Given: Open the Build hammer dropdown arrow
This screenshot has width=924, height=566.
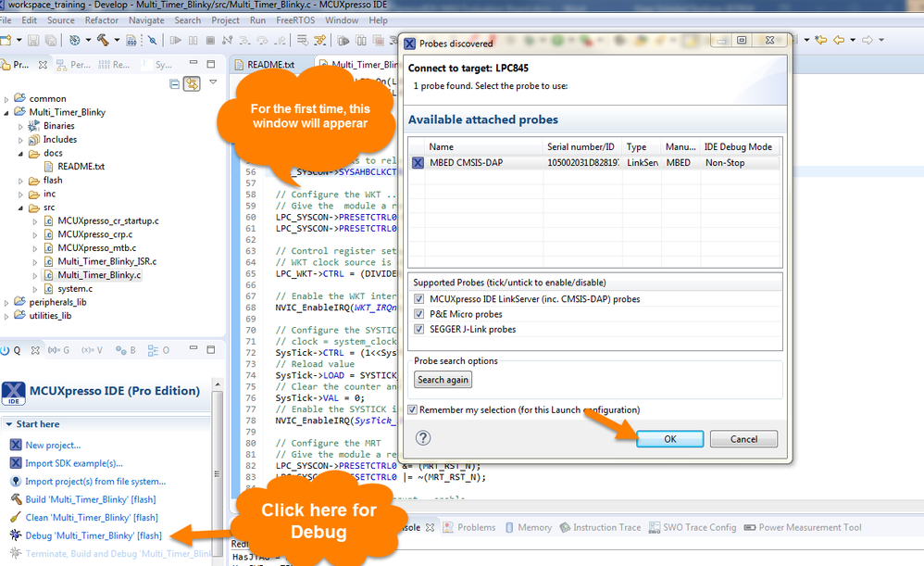Looking at the screenshot, I should 117,40.
